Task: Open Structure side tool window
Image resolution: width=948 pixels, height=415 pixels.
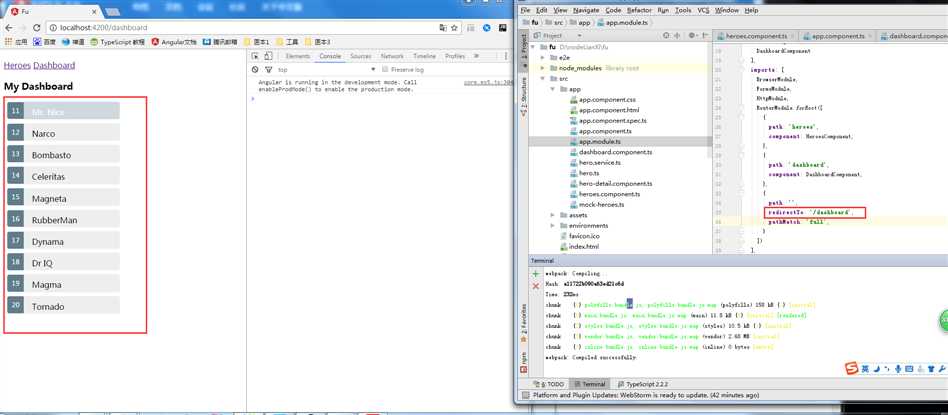Action: coord(523,97)
